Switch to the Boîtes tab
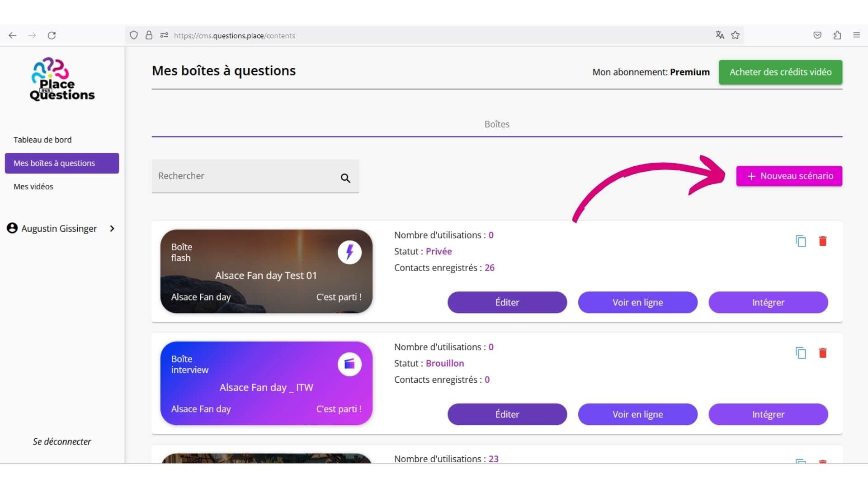Screen dimensions: 868x488 point(497,124)
